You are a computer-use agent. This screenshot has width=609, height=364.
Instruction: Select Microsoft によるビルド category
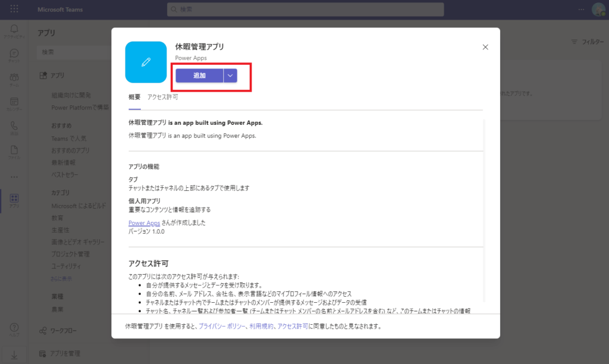(79, 206)
